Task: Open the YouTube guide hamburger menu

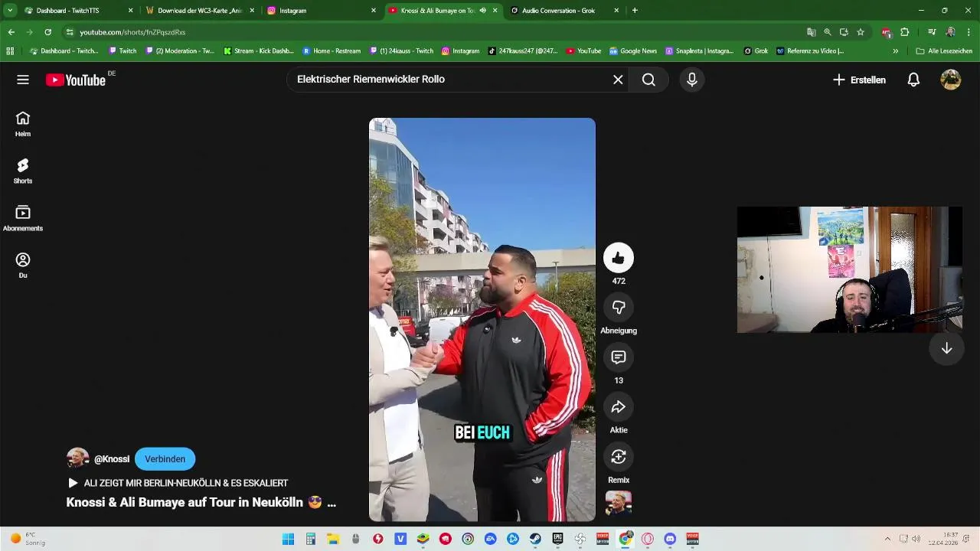Action: [x=23, y=80]
